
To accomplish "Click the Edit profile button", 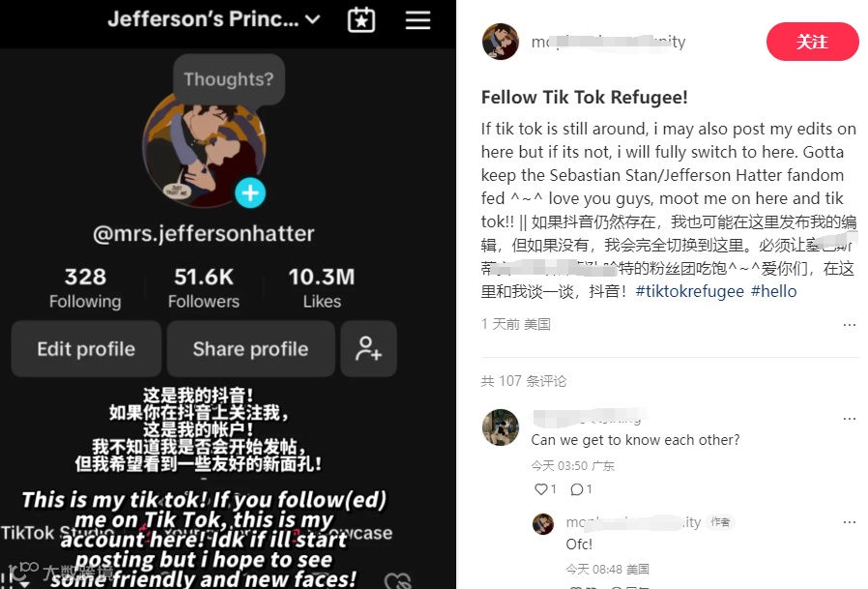I will (86, 348).
